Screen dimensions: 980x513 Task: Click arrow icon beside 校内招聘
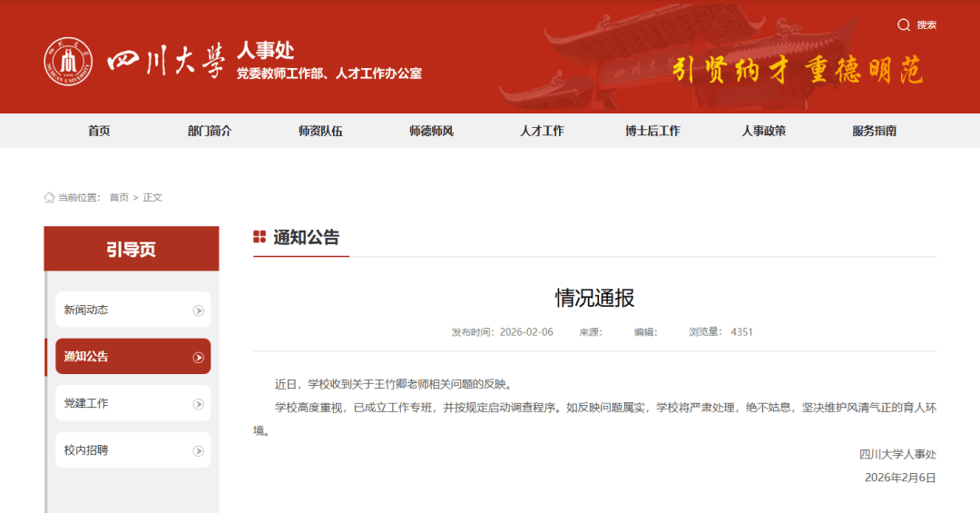[199, 451]
